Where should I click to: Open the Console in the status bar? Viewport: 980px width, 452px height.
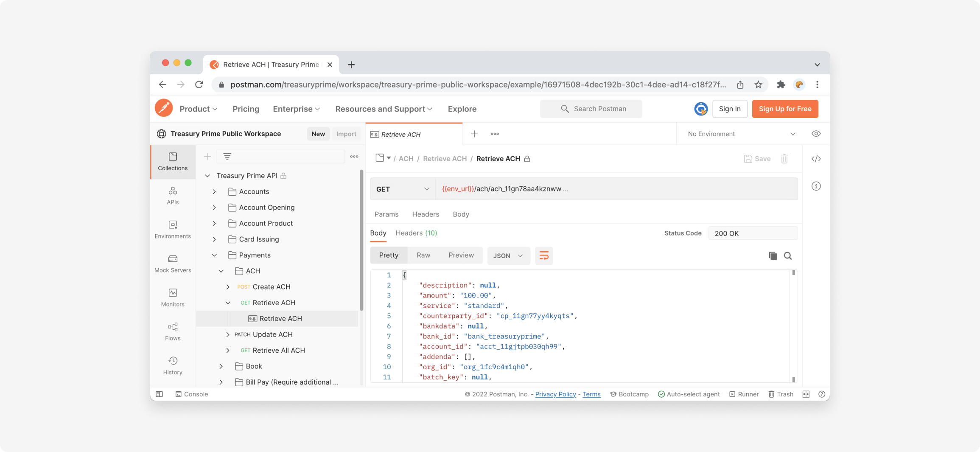[192, 394]
